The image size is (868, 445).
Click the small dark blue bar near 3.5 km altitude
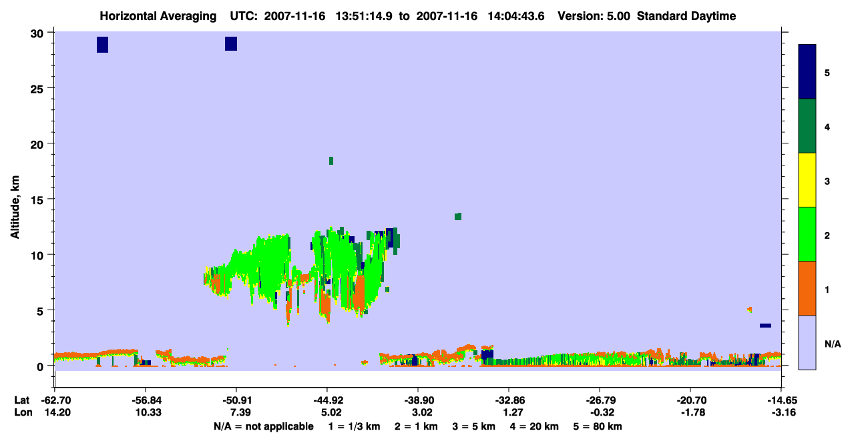pyautogui.click(x=765, y=326)
